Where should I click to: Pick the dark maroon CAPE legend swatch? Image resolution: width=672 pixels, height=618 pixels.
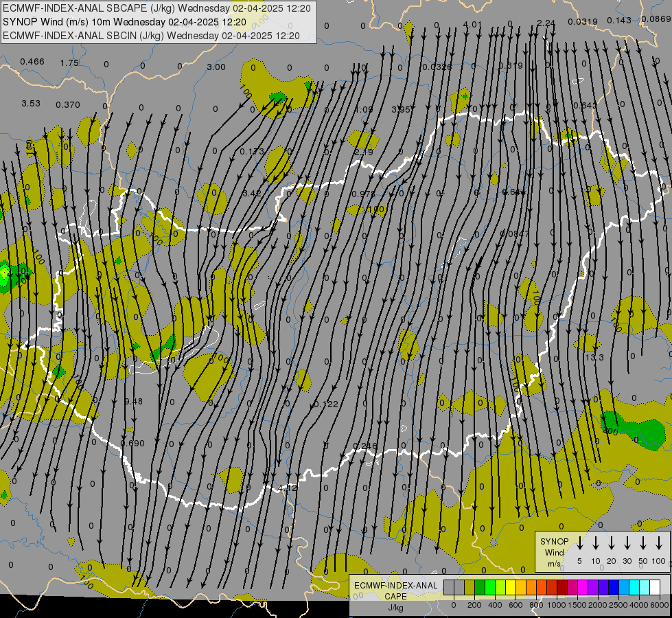(x=562, y=588)
